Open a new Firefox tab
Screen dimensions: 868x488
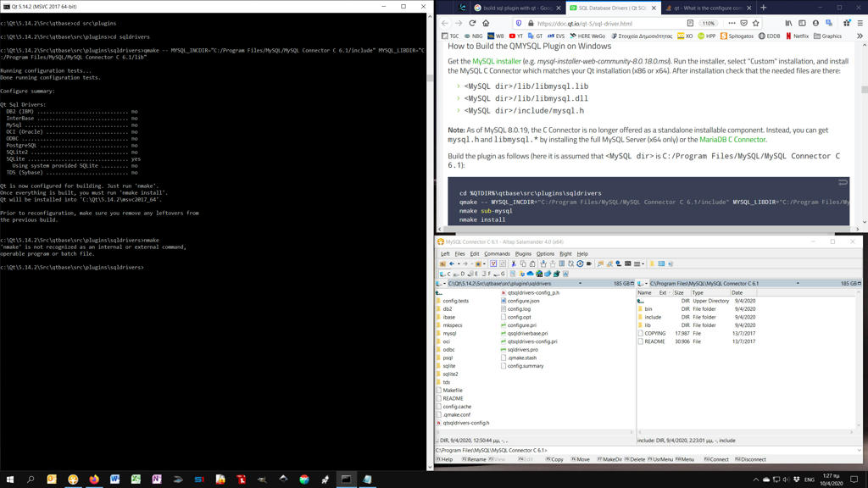[764, 8]
